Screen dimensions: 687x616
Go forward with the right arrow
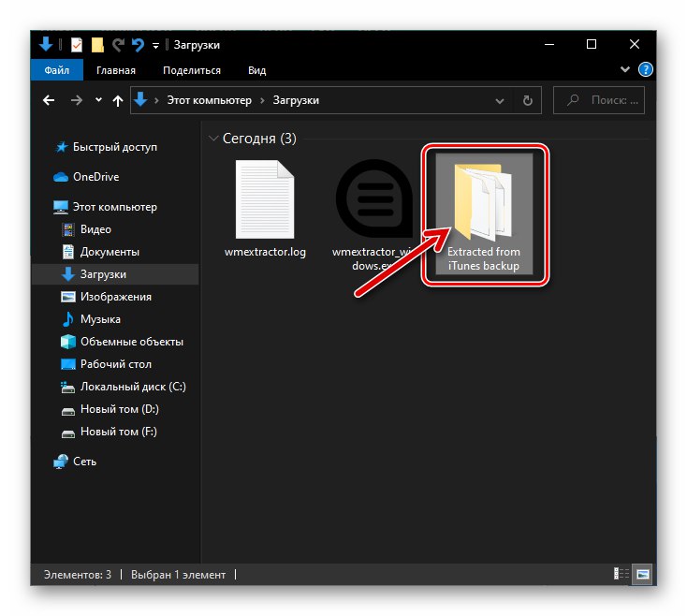[x=77, y=100]
